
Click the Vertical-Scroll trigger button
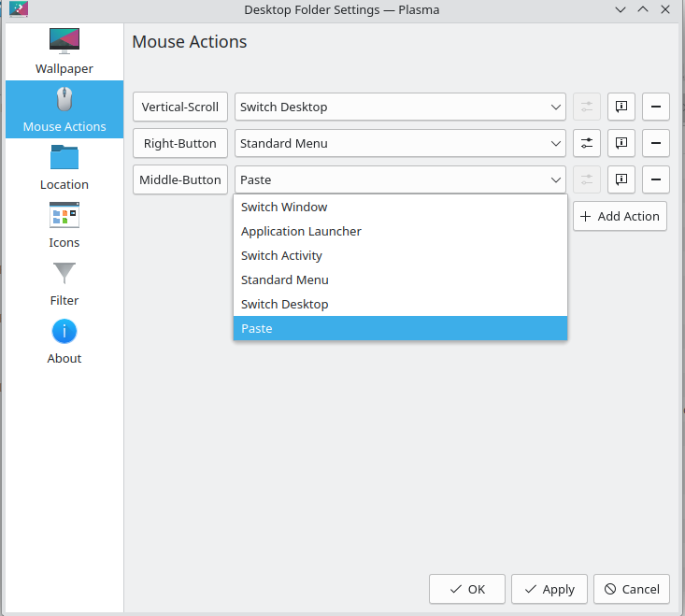180,107
